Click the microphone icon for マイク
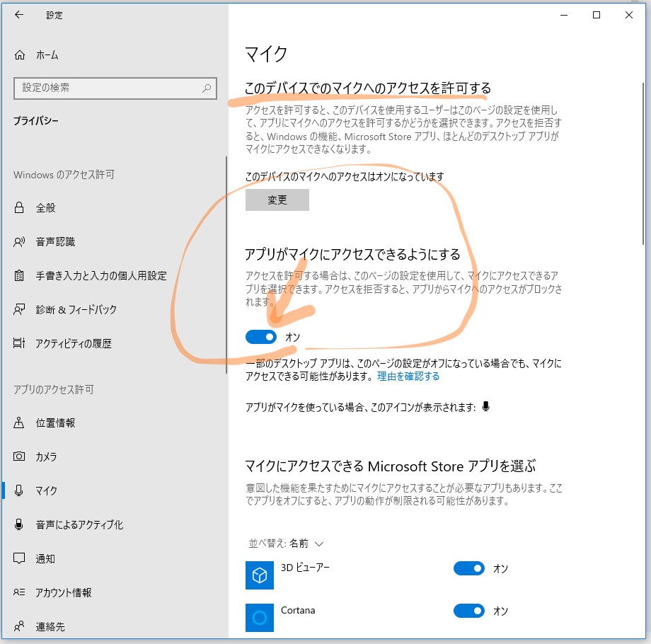The image size is (651, 644). click(19, 490)
